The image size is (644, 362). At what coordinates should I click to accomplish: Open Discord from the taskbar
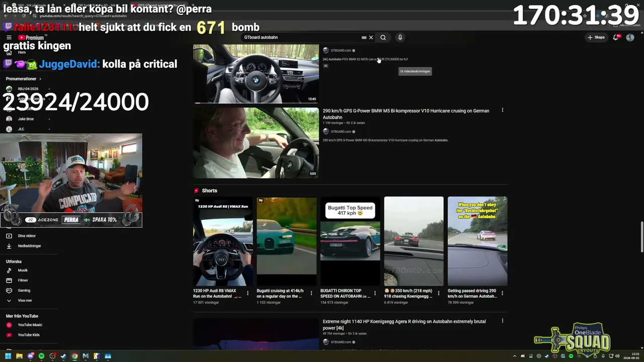(30, 356)
